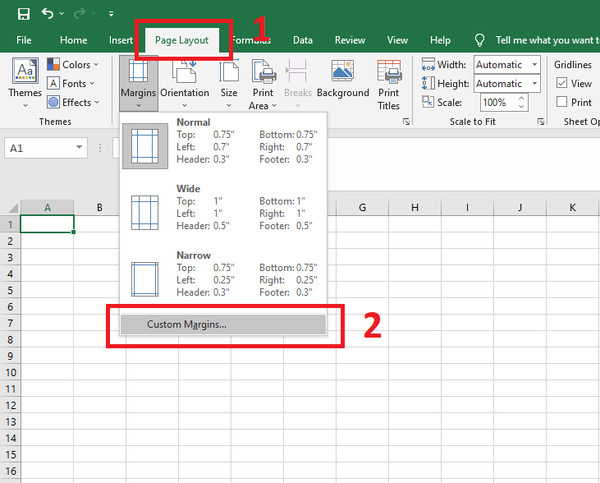
Task: Open the theme Colors dropdown
Action: [x=73, y=64]
